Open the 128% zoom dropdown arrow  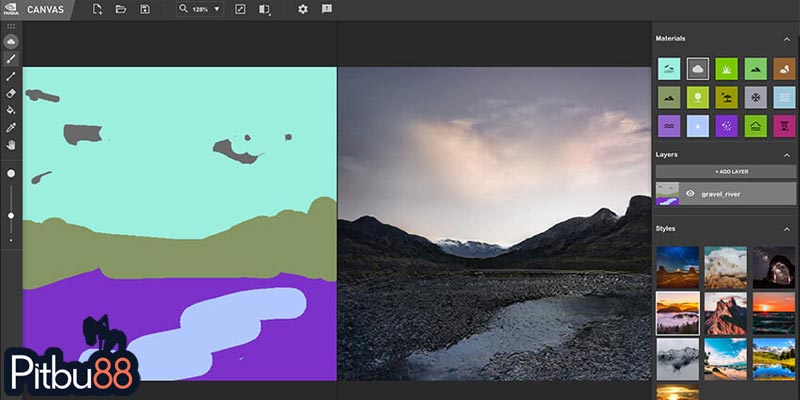coord(217,9)
